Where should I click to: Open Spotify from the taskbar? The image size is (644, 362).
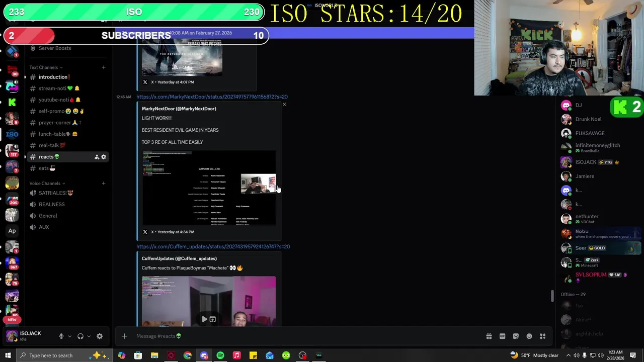pyautogui.click(x=220, y=355)
